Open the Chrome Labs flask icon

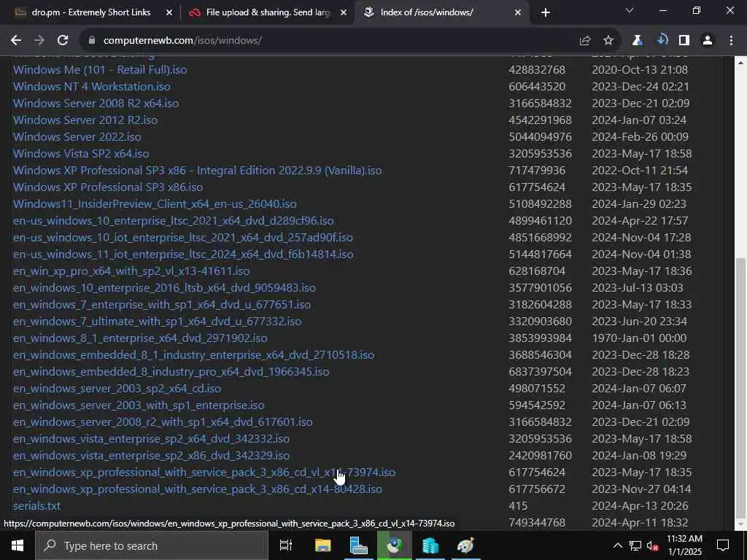pos(638,41)
